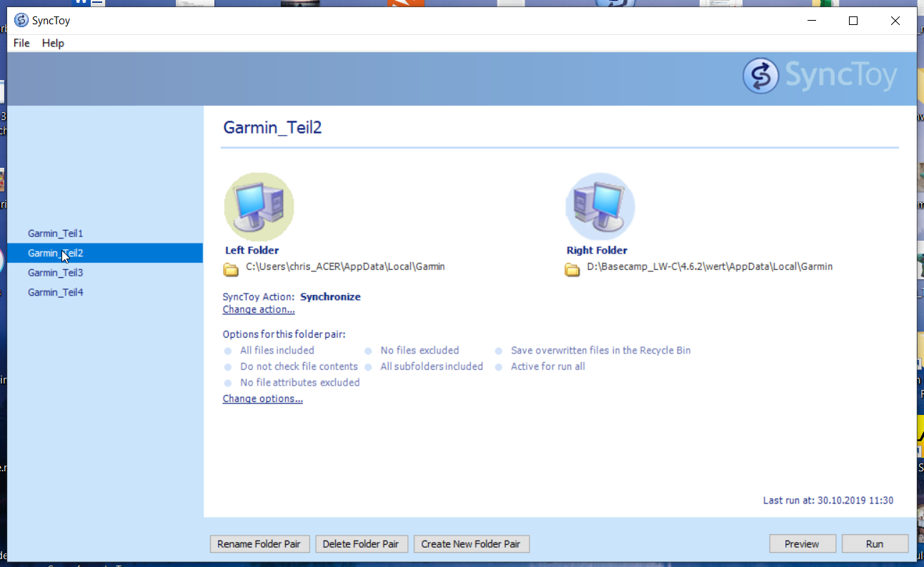The image size is (924, 567).
Task: Select the Garmin_Teil4 folder pair
Action: coord(105,292)
